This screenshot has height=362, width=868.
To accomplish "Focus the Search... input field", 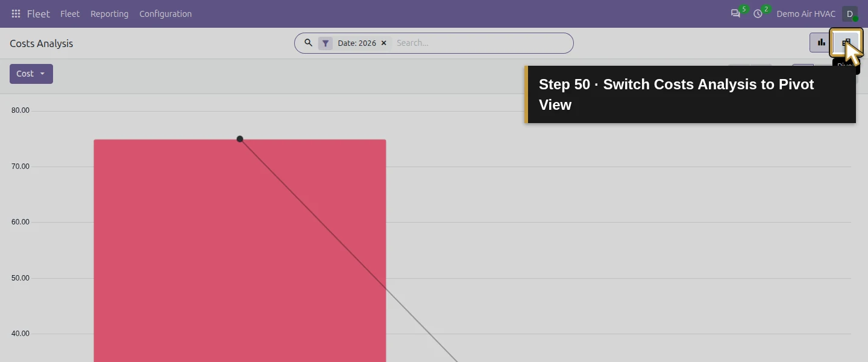I will tap(481, 43).
